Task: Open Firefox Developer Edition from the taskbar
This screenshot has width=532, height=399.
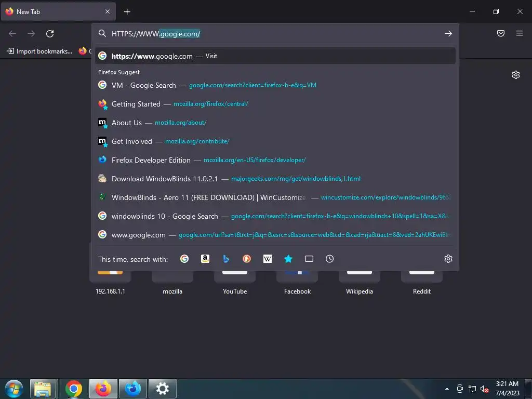Action: [x=132, y=389]
